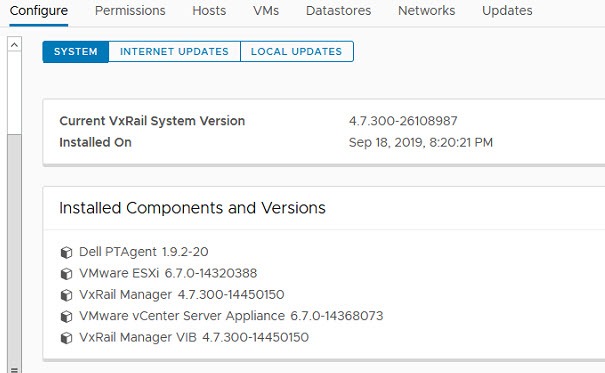Go to the VMs tab
The height and width of the screenshot is (373, 605).
coord(266,11)
